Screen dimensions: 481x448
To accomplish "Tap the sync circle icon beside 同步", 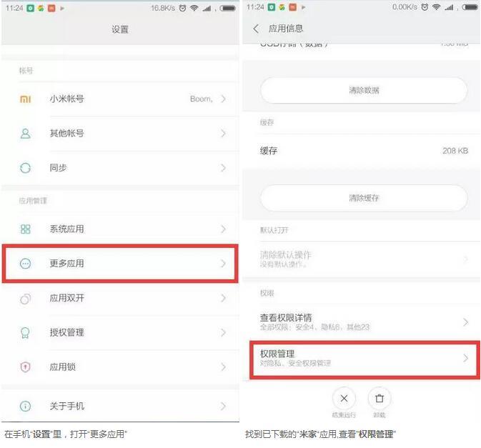I will click(26, 168).
